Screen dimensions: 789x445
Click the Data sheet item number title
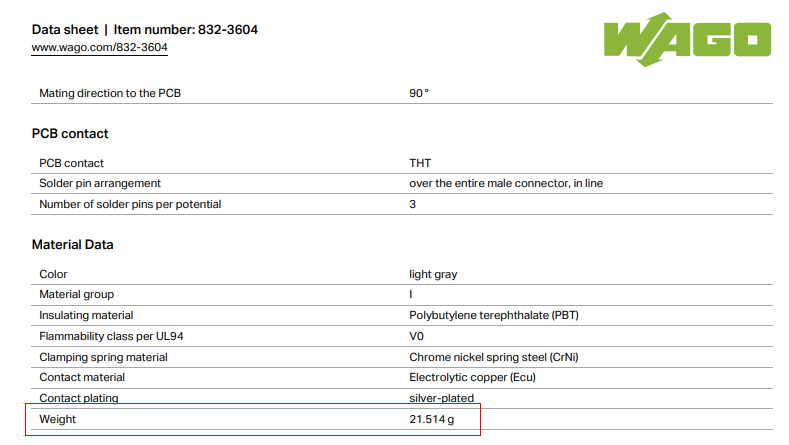(x=145, y=29)
